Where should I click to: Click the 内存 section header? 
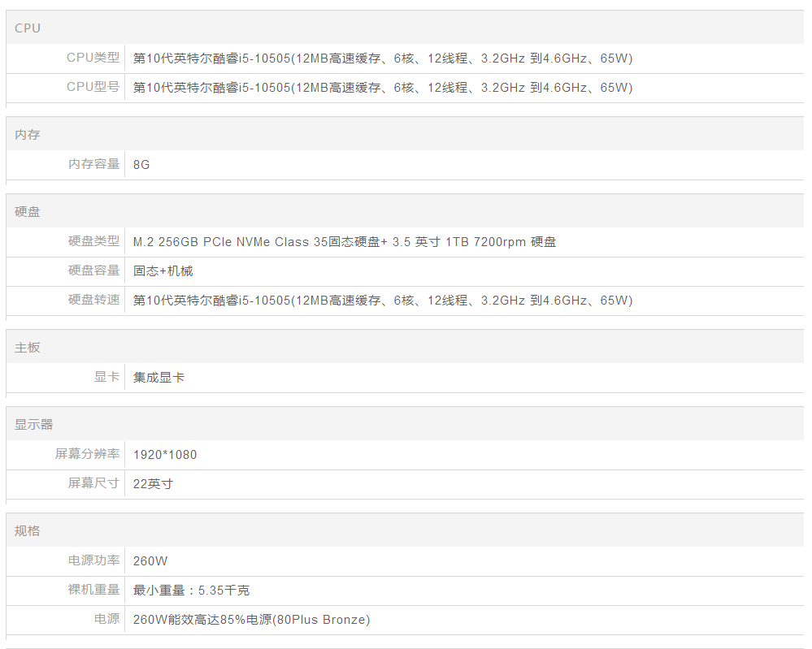(28, 135)
